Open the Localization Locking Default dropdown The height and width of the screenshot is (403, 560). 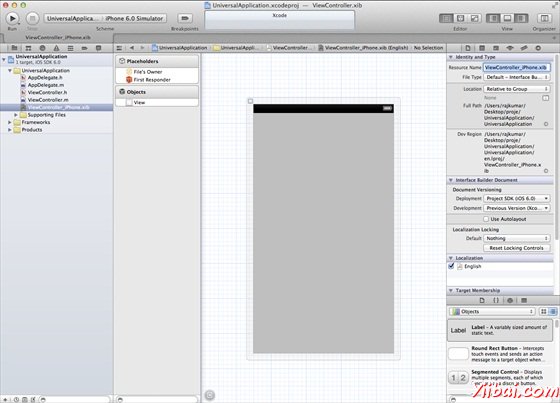pyautogui.click(x=516, y=238)
